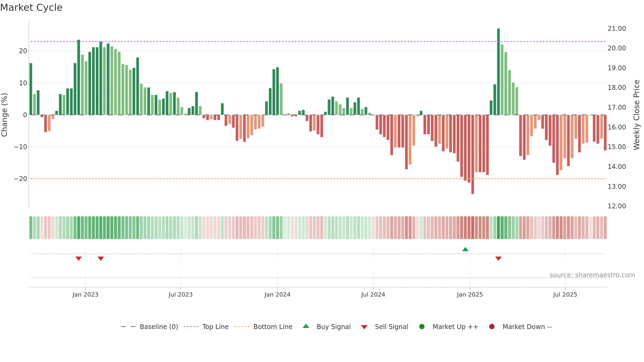Screen dimensions: 644x362
Task: Click the green Buy Signal legend triangle icon
Action: click(306, 326)
